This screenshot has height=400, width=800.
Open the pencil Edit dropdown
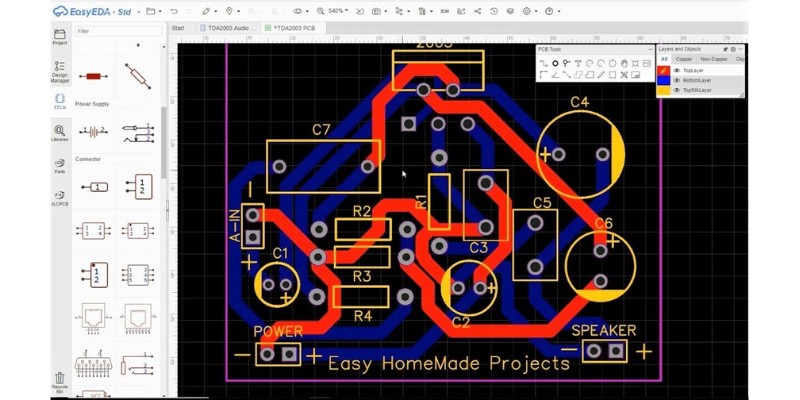tap(210, 11)
